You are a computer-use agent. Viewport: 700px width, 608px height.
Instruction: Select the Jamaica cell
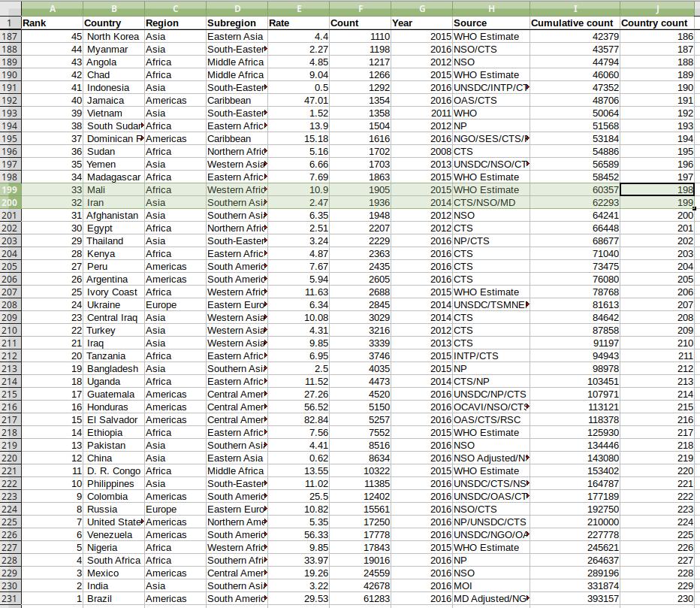point(114,101)
